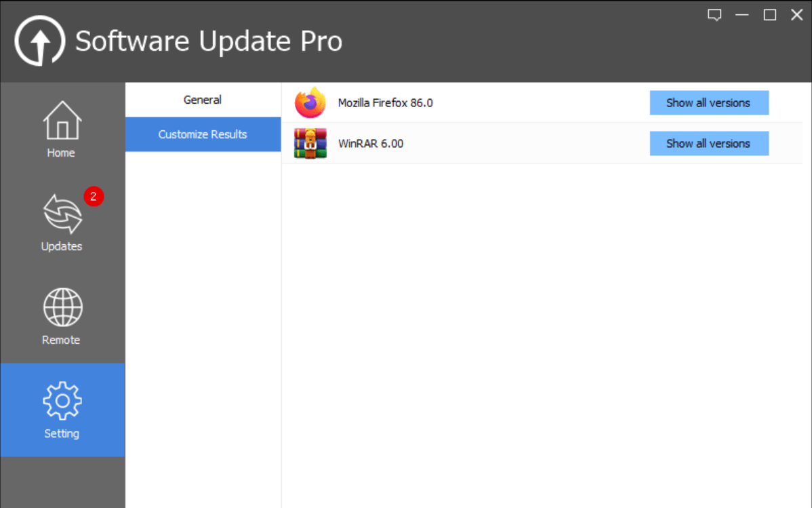Image resolution: width=812 pixels, height=508 pixels.
Task: Click the Remote label text
Action: tap(61, 340)
